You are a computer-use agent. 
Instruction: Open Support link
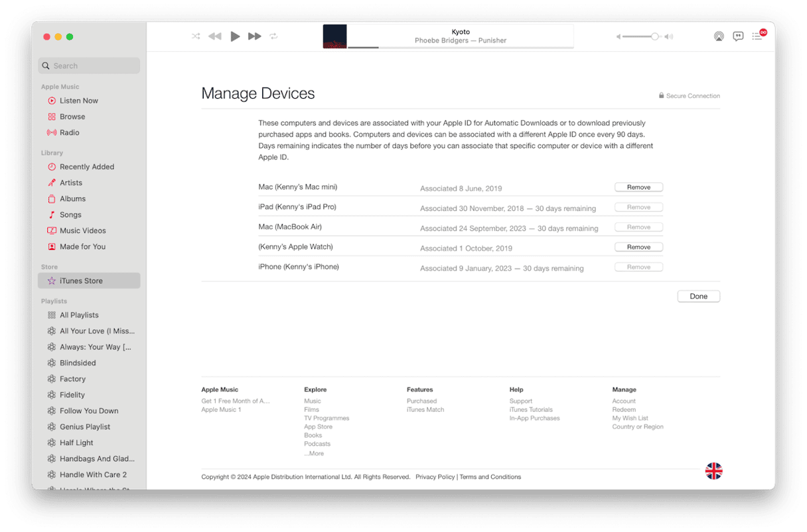click(521, 401)
